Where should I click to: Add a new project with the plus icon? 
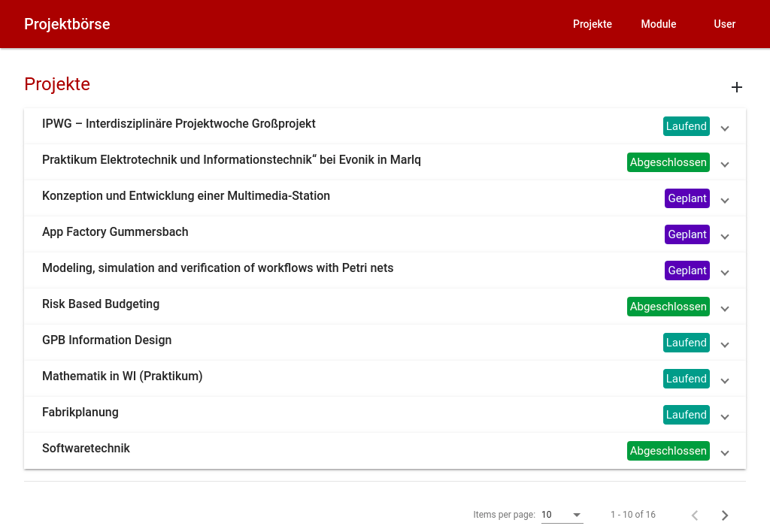(737, 87)
